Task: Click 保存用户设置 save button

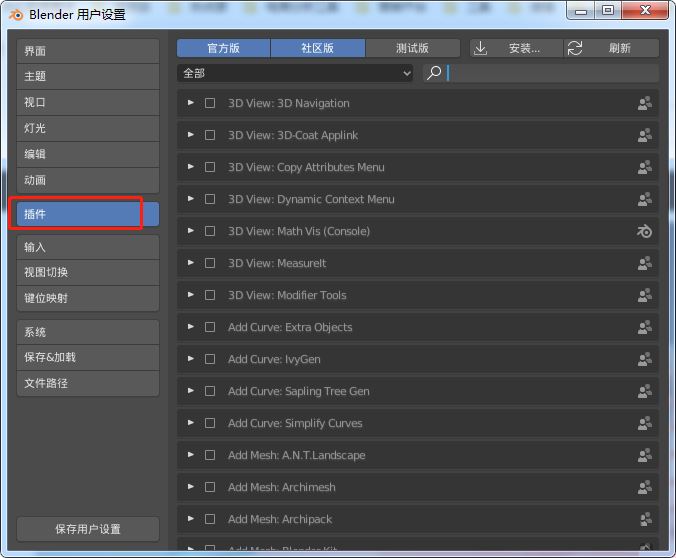Action: point(88,529)
